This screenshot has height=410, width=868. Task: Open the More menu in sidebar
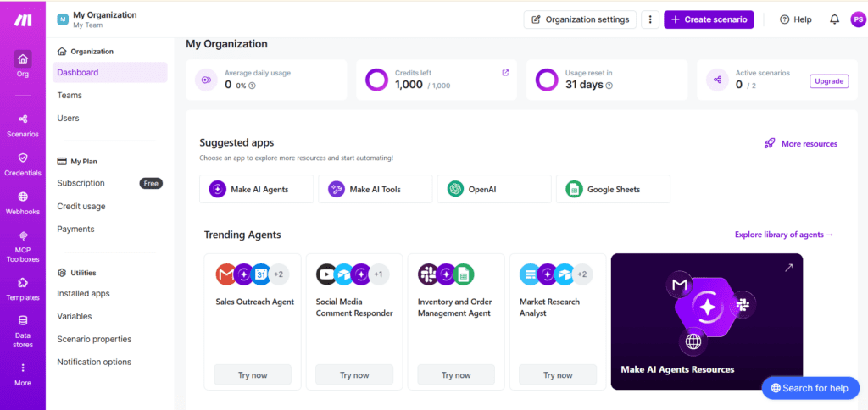[x=23, y=374]
